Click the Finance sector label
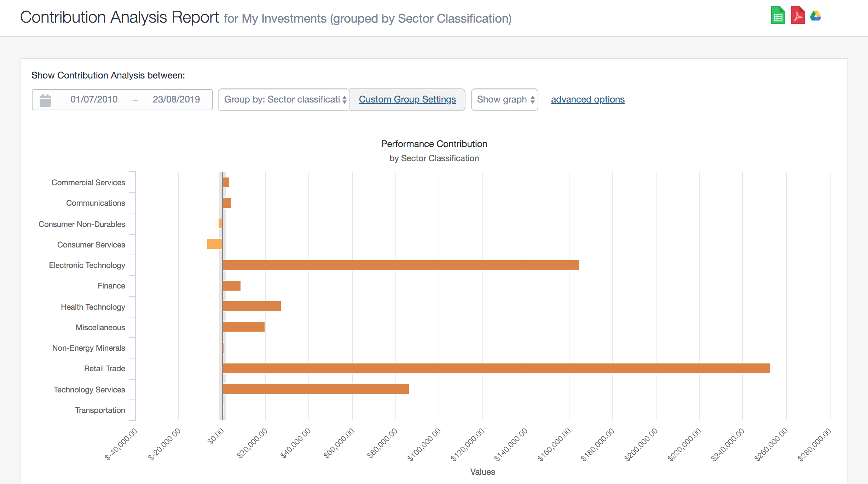Viewport: 868px width, 484px height. click(x=111, y=286)
